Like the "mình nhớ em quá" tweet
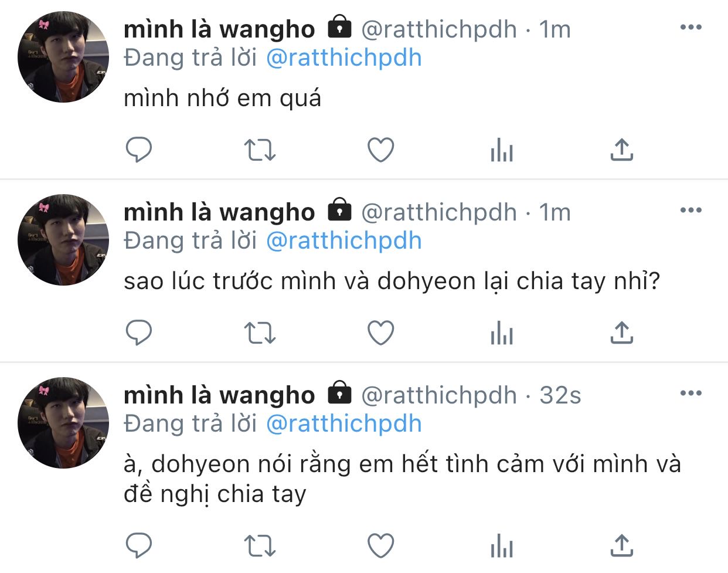This screenshot has width=728, height=573. tap(380, 150)
